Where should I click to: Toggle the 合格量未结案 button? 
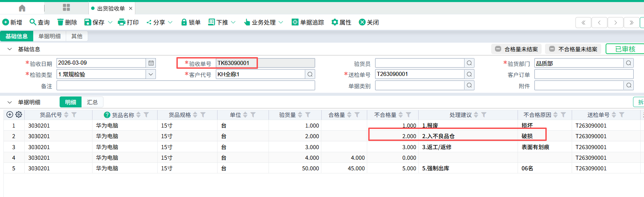[516, 49]
